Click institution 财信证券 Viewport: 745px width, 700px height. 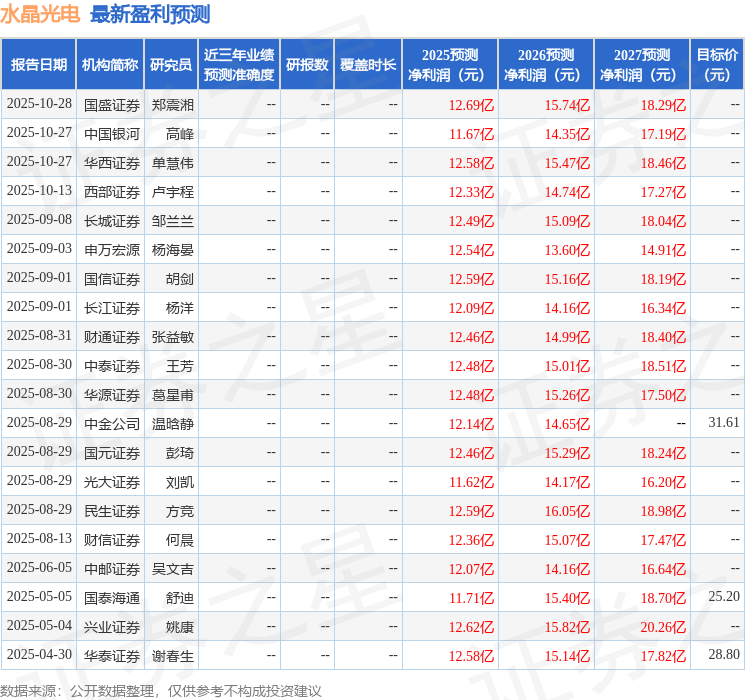pos(112,540)
